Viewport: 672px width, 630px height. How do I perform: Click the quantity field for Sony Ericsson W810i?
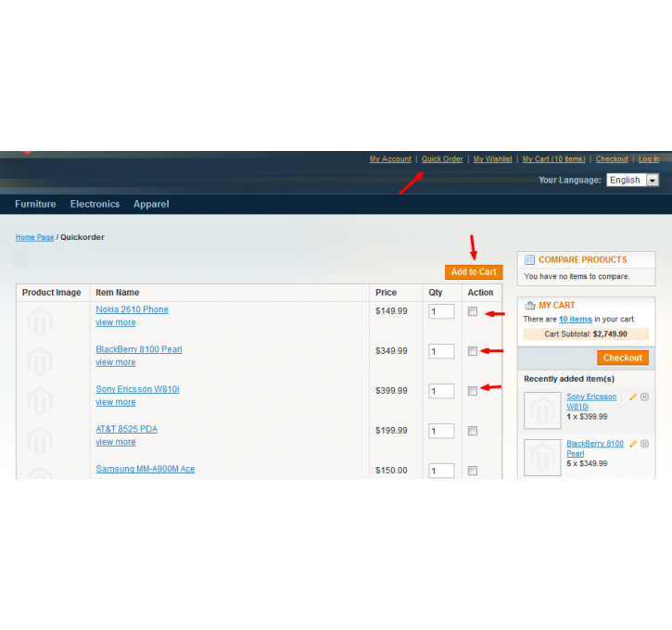(x=441, y=391)
